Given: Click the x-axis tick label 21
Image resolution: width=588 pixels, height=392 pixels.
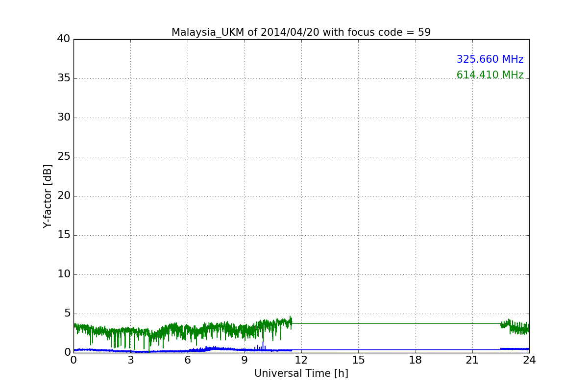Looking at the screenshot, I should pos(472,360).
